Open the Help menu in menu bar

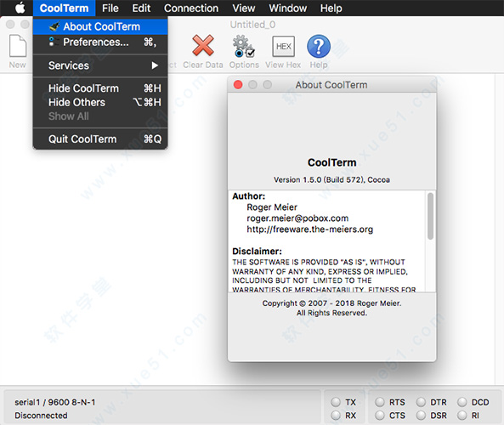click(x=331, y=8)
